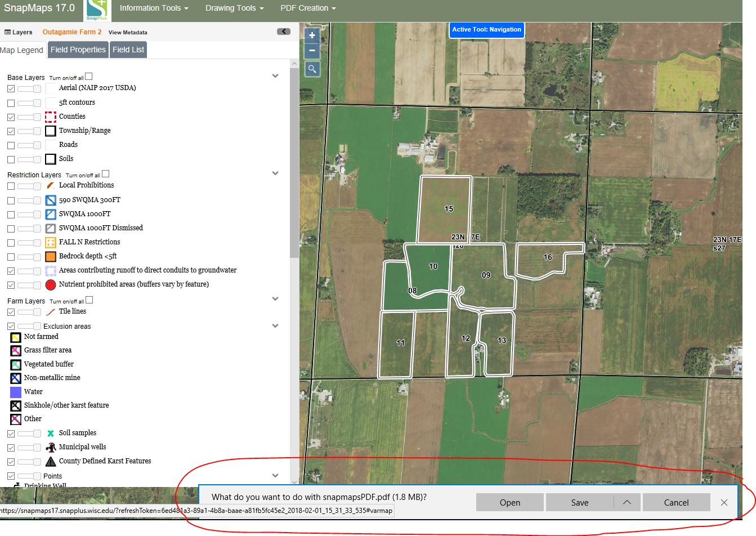Image resolution: width=756 pixels, height=536 pixels.
Task: Adjust the Tile lines opacity slider
Action: tap(29, 312)
